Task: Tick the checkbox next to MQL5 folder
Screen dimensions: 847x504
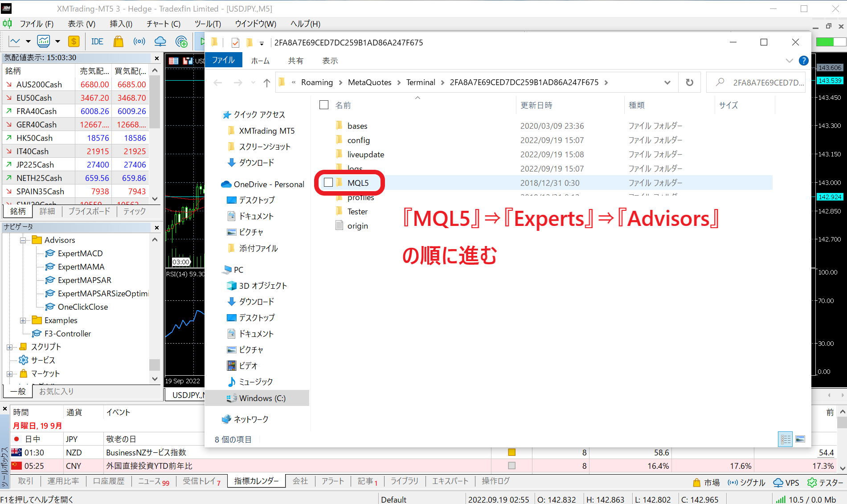Action: point(328,182)
